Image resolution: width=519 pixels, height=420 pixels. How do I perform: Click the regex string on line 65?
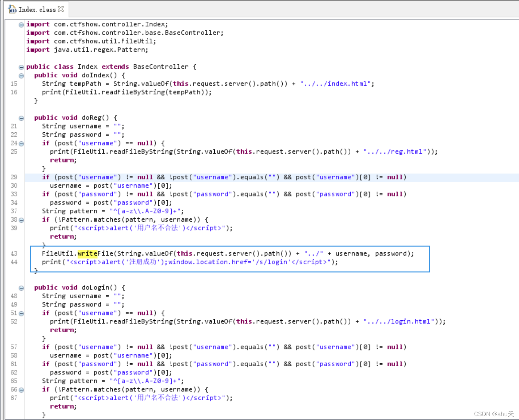click(x=145, y=381)
